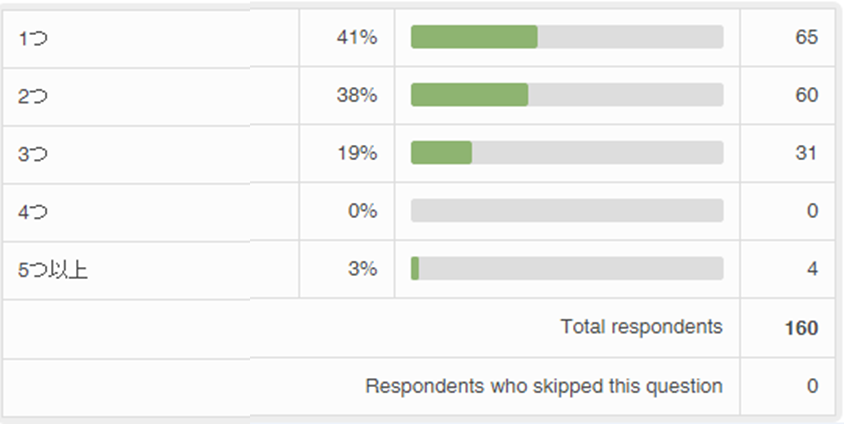Click the response count 31
This screenshot has height=424, width=844.
coord(807,154)
